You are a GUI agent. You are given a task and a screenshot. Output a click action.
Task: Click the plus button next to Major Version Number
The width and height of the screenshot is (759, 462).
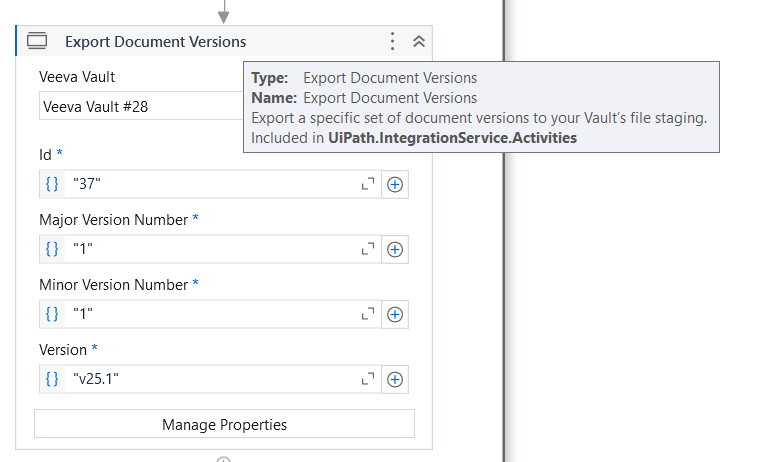[395, 249]
